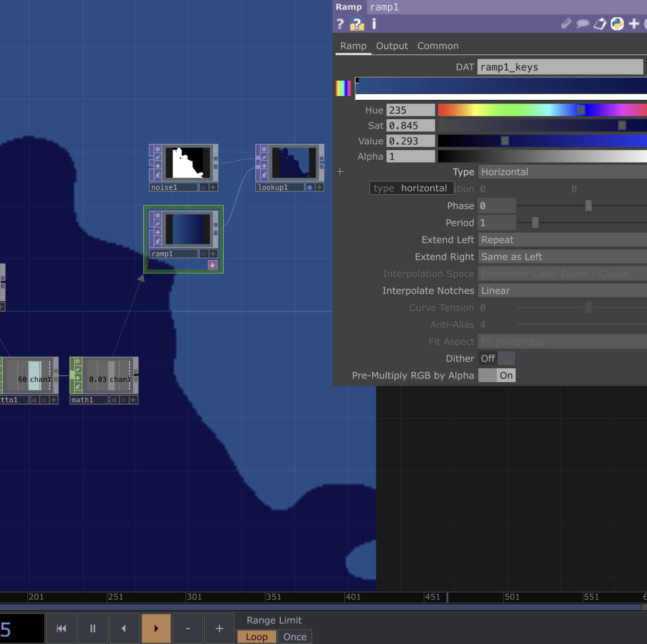Screen dimensions: 647x644
Task: Toggle the lock flag on noise1 node
Action: (158, 175)
